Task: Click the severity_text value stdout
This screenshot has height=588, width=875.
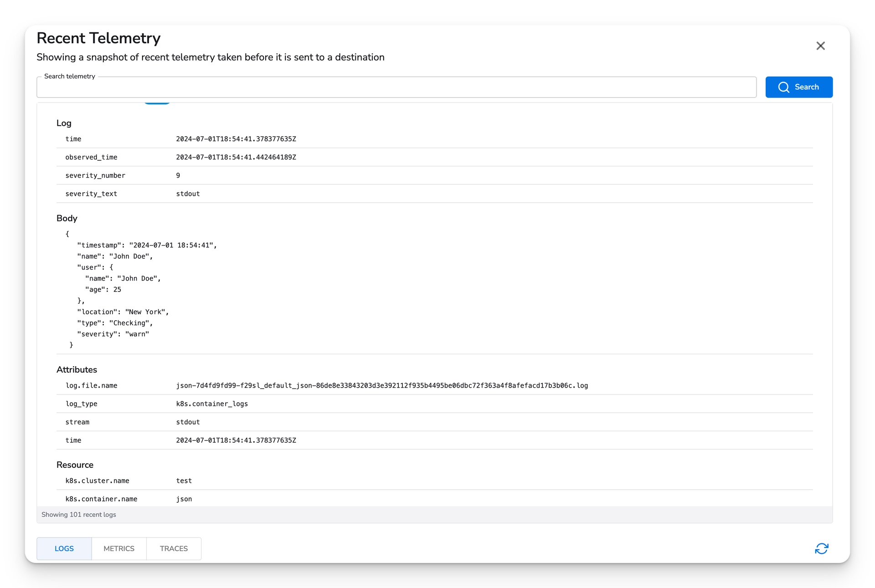Action: pos(188,194)
